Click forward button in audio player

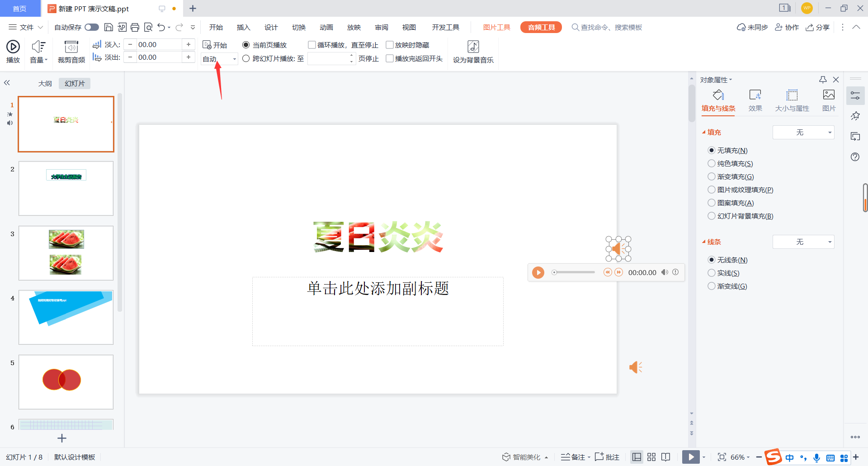click(619, 272)
